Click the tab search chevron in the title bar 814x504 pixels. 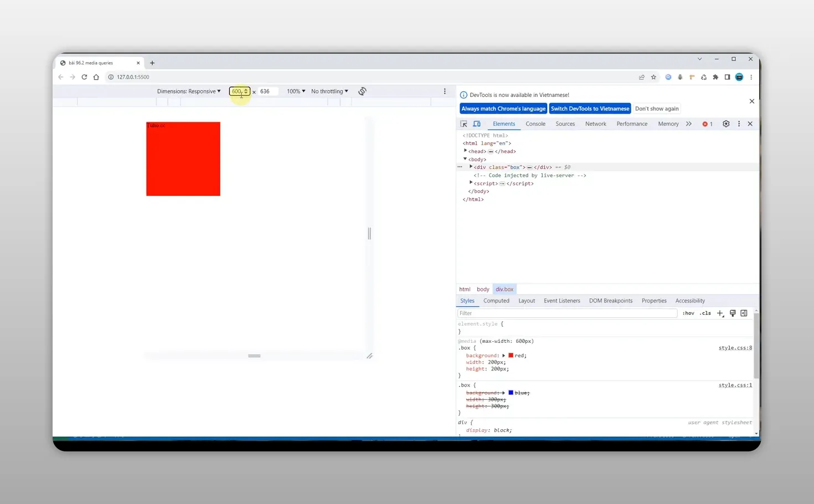tap(699, 59)
